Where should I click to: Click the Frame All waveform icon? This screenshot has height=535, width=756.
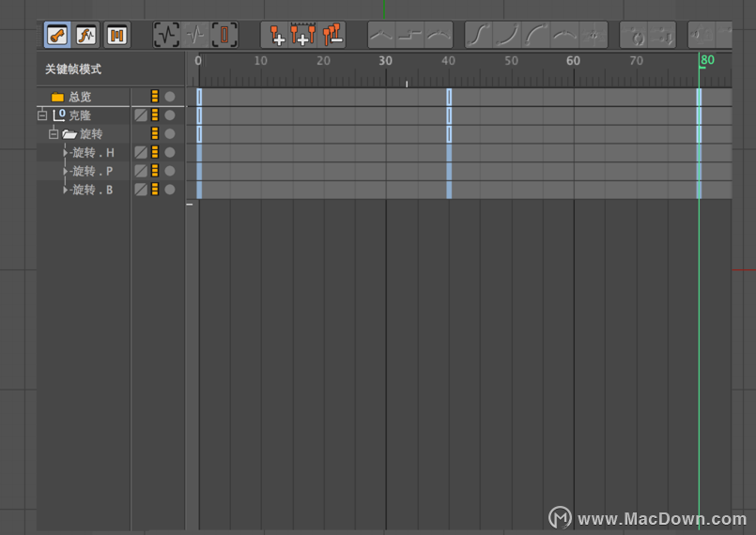(166, 35)
